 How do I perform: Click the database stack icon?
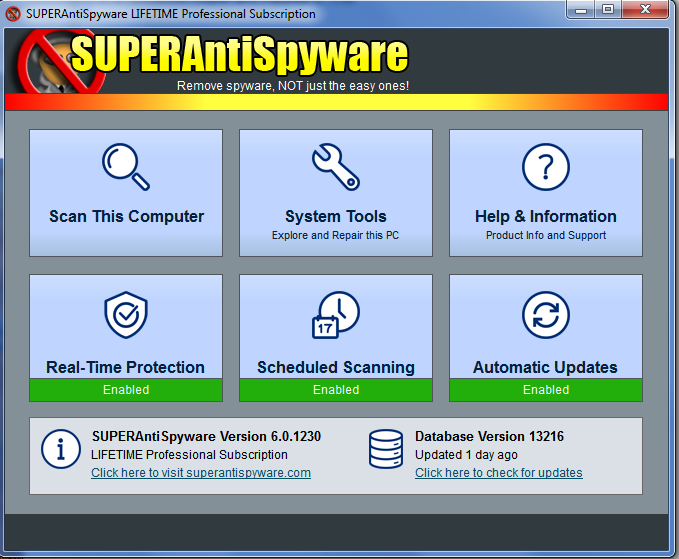[x=386, y=449]
